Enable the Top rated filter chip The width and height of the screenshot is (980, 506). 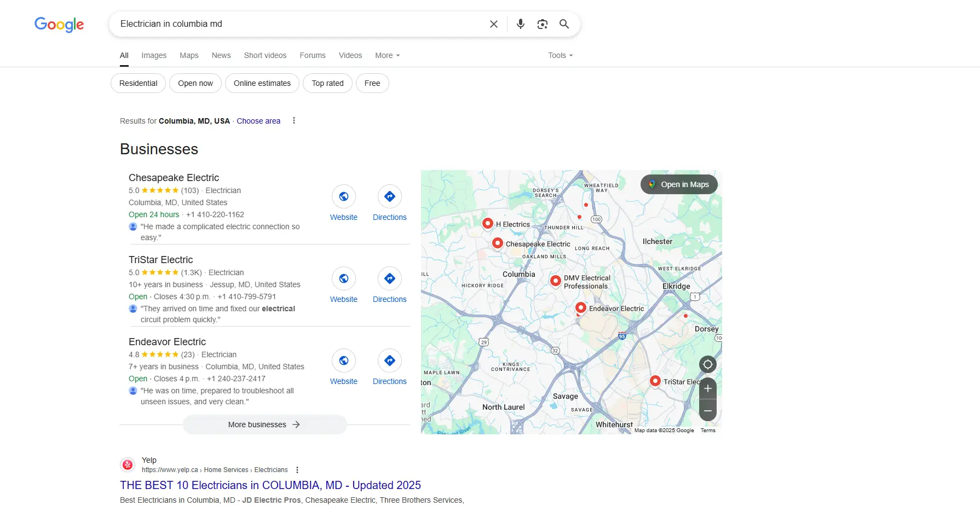click(327, 83)
